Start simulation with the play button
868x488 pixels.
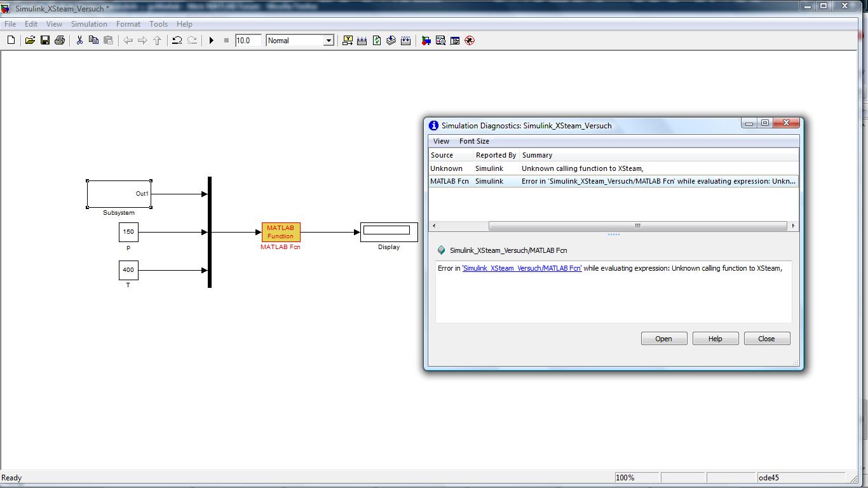[x=212, y=41]
